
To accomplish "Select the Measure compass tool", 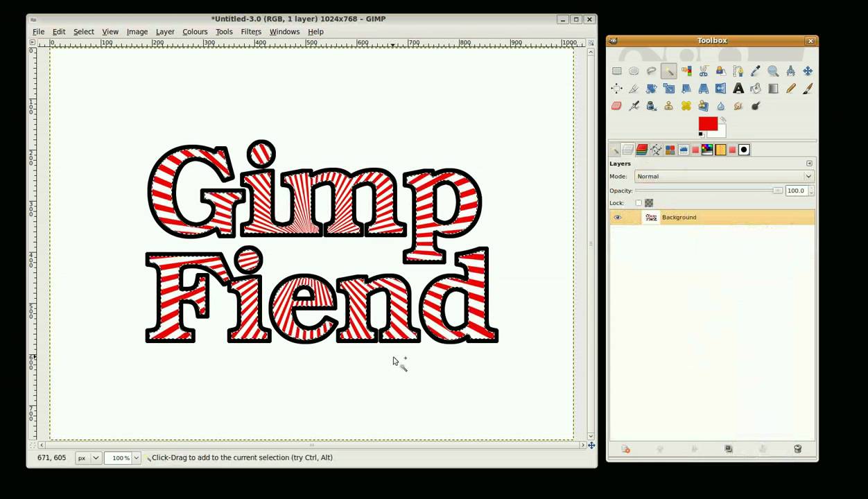I will (x=790, y=71).
